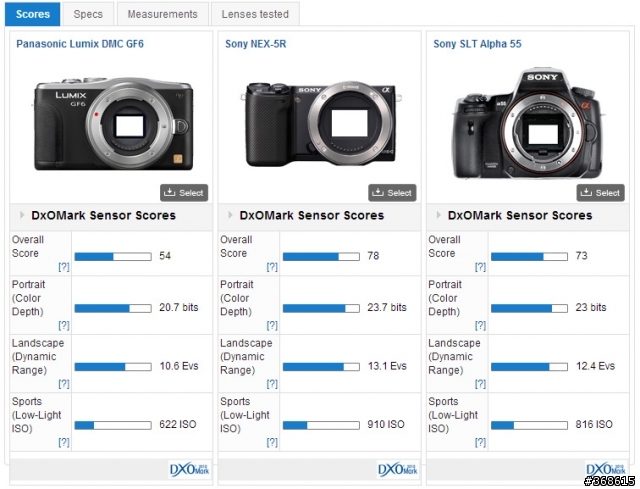
Task: Click the 816 ISO low-light value
Action: click(594, 425)
